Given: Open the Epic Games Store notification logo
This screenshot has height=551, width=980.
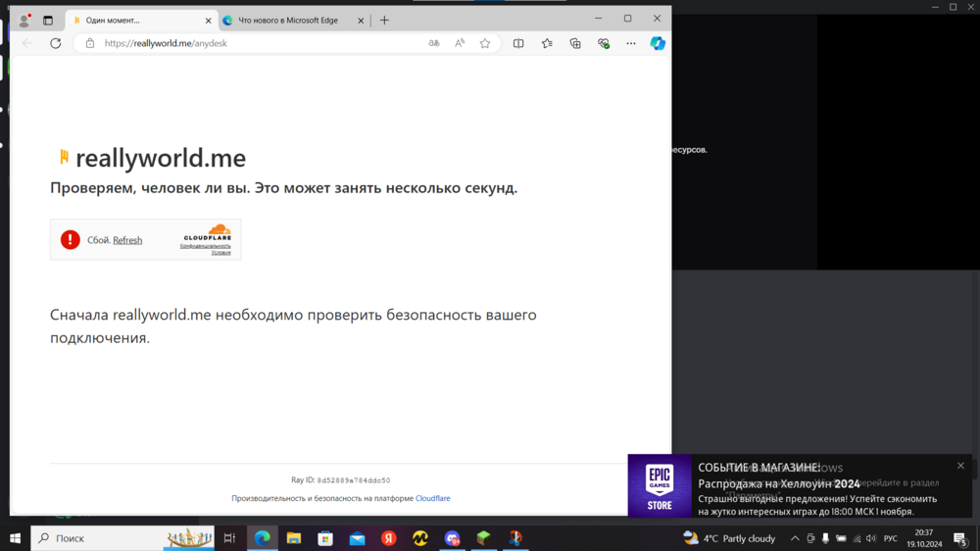Looking at the screenshot, I should [660, 486].
